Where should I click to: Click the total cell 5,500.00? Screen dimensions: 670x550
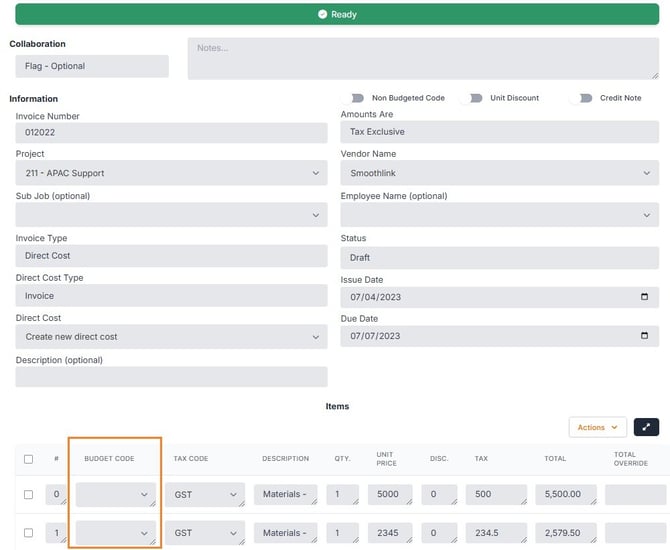pyautogui.click(x=566, y=494)
